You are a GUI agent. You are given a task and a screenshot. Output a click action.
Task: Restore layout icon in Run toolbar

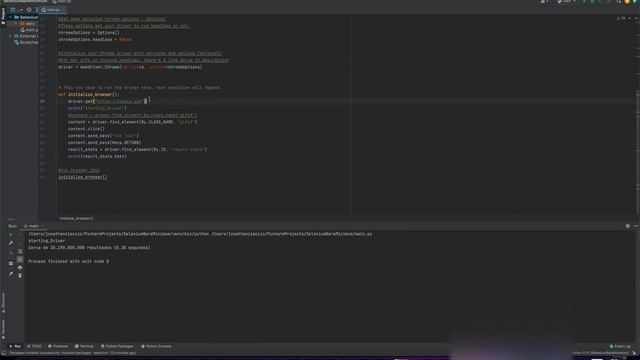[x=11, y=263]
